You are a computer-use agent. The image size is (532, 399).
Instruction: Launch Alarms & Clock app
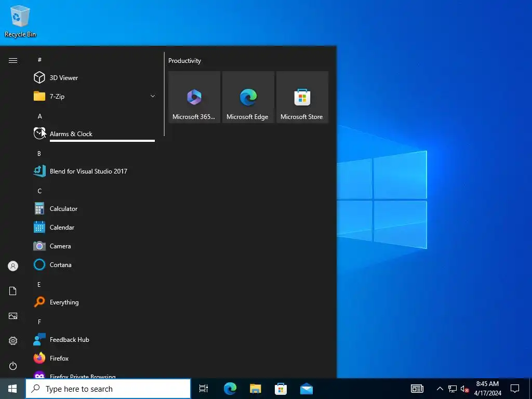click(x=95, y=134)
